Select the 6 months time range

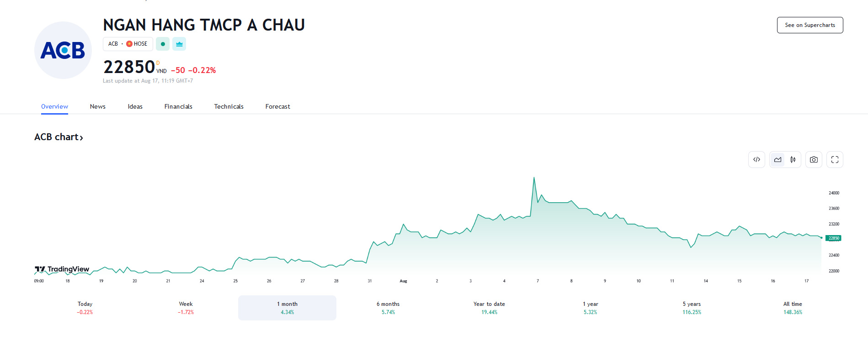point(388,308)
